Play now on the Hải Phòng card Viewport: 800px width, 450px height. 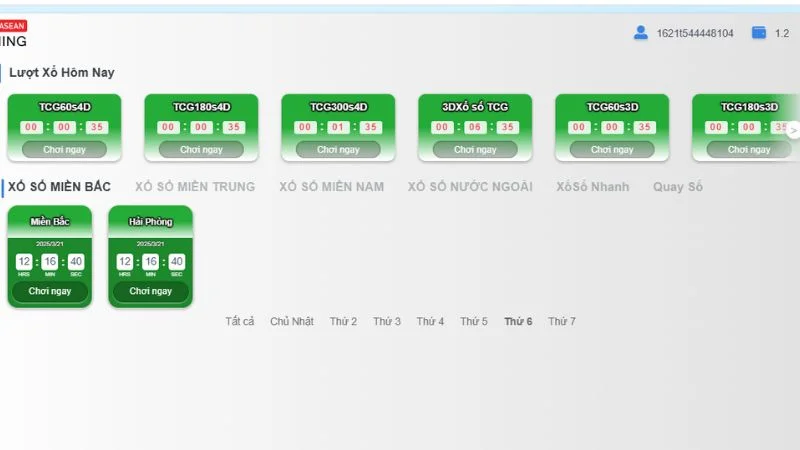coord(150,291)
